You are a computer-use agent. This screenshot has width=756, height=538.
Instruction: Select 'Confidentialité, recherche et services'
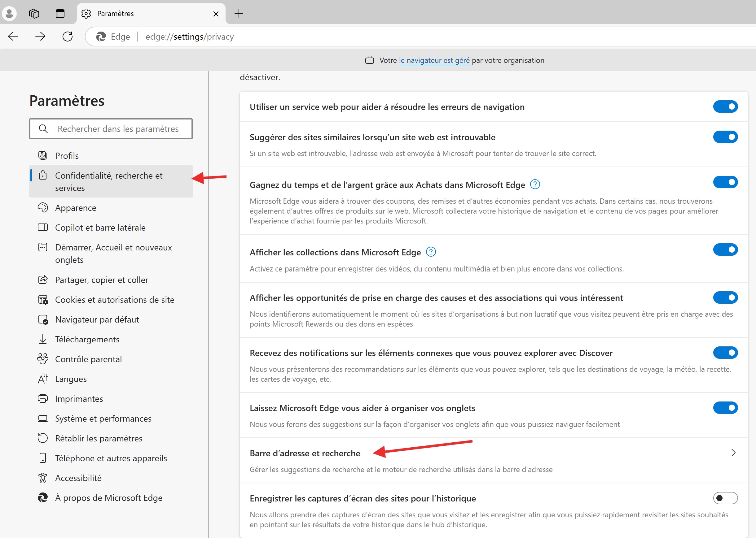(111, 181)
